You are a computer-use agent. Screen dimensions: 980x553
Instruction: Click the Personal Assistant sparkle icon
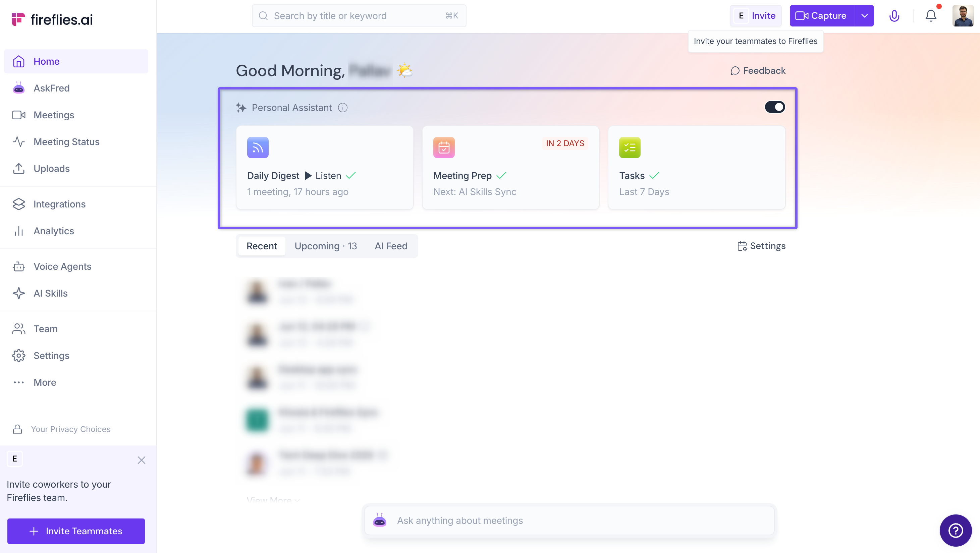tap(241, 108)
